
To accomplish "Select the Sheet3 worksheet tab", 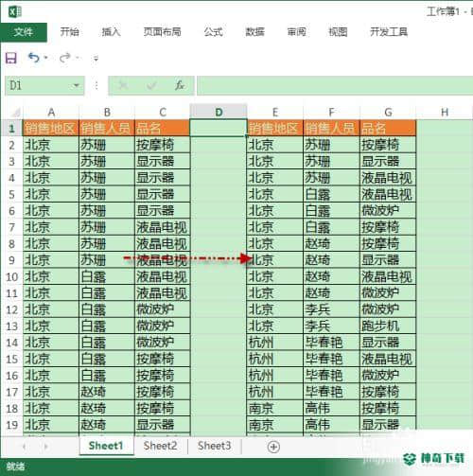I will click(x=215, y=446).
